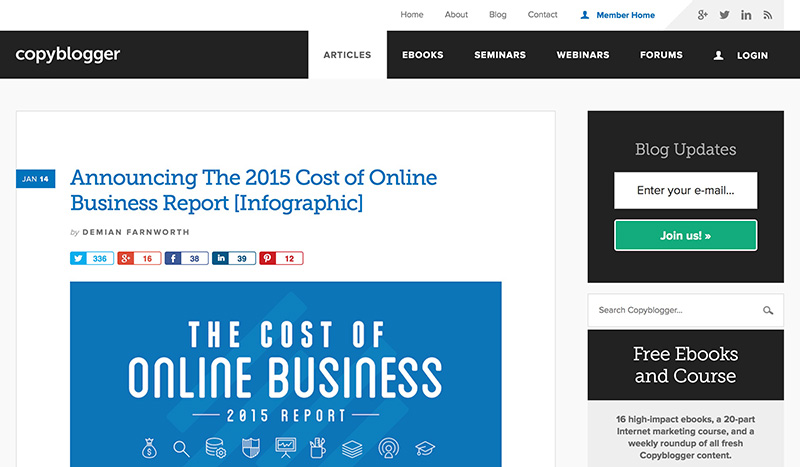The height and width of the screenshot is (467, 800).
Task: Click the pencil cup icon in infographic
Action: [318, 448]
